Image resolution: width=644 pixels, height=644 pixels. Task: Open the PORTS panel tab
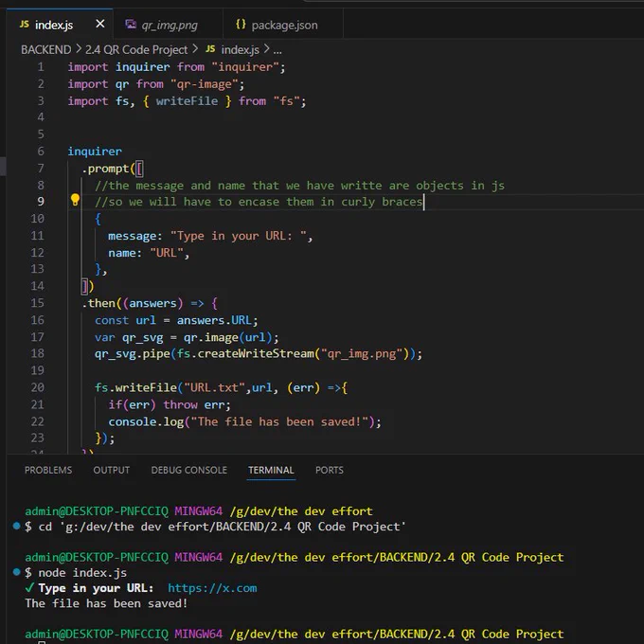tap(330, 470)
